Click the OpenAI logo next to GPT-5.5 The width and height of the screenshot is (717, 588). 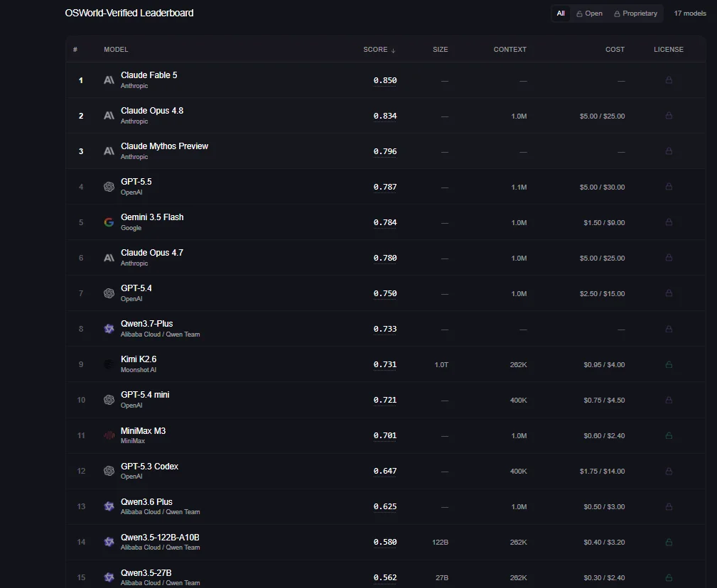pos(109,187)
